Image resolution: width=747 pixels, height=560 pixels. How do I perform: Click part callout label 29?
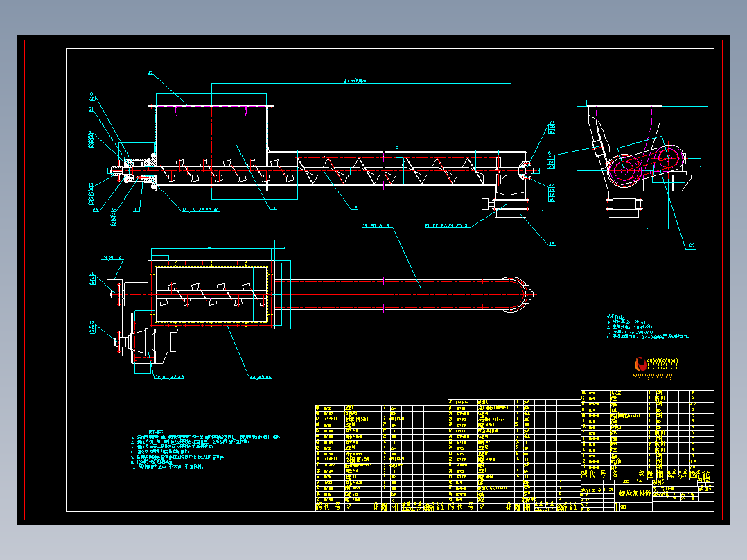point(692,245)
